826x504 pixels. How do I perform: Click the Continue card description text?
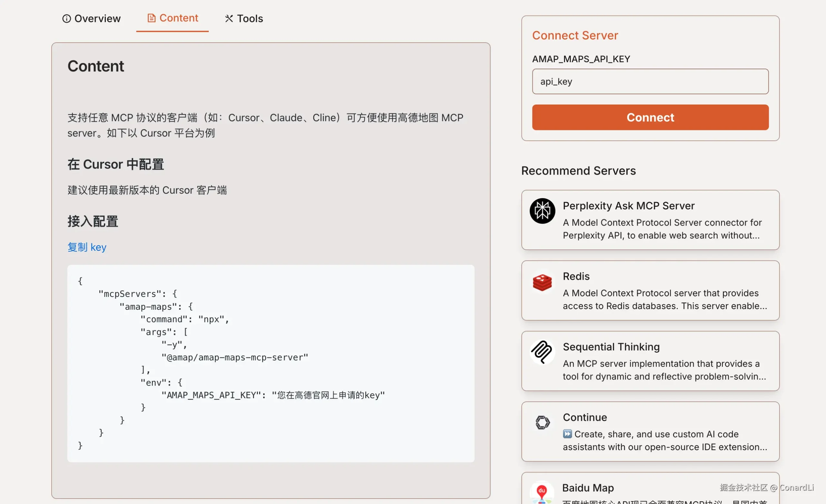665,441
